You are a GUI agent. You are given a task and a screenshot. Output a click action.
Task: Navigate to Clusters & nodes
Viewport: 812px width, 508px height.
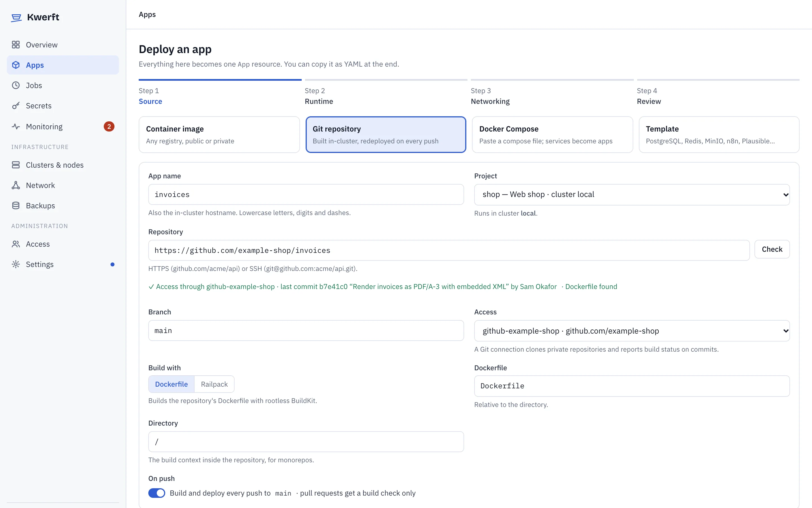click(63, 165)
